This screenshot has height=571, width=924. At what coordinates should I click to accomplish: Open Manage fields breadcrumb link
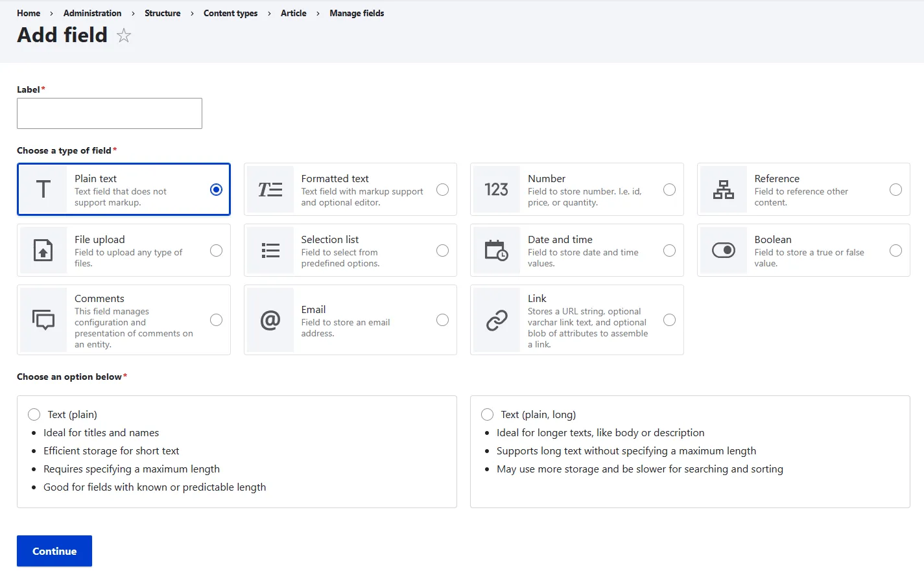click(x=357, y=13)
